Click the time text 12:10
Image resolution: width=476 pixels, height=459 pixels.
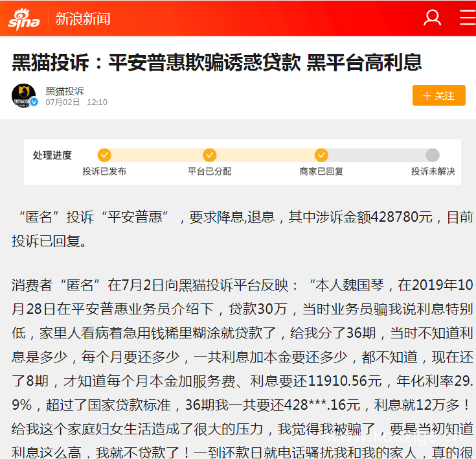pos(97,102)
